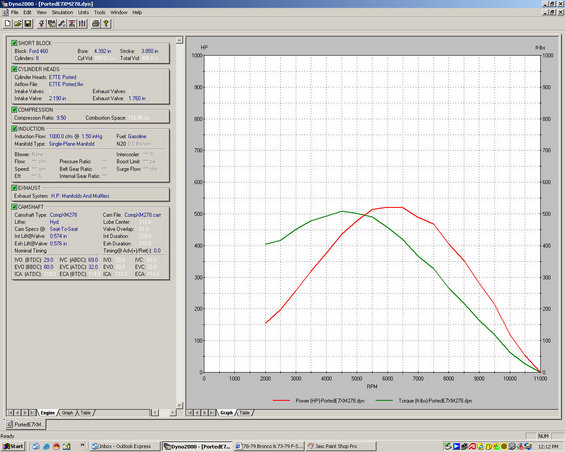This screenshot has height=452, width=565.
Task: Click the fourth quick launch icon
Action: [67, 446]
